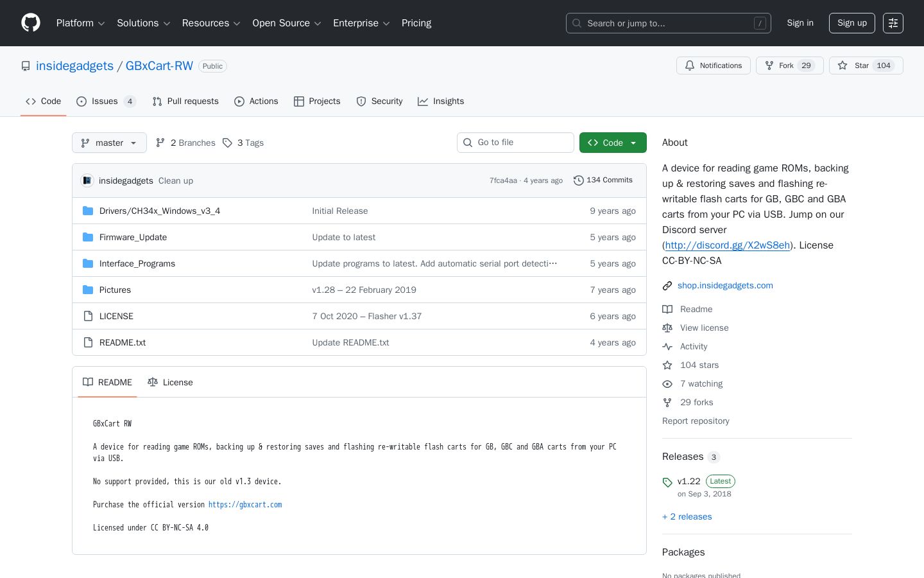Open commit 7fca4aa hash link
924x578 pixels.
pos(503,181)
